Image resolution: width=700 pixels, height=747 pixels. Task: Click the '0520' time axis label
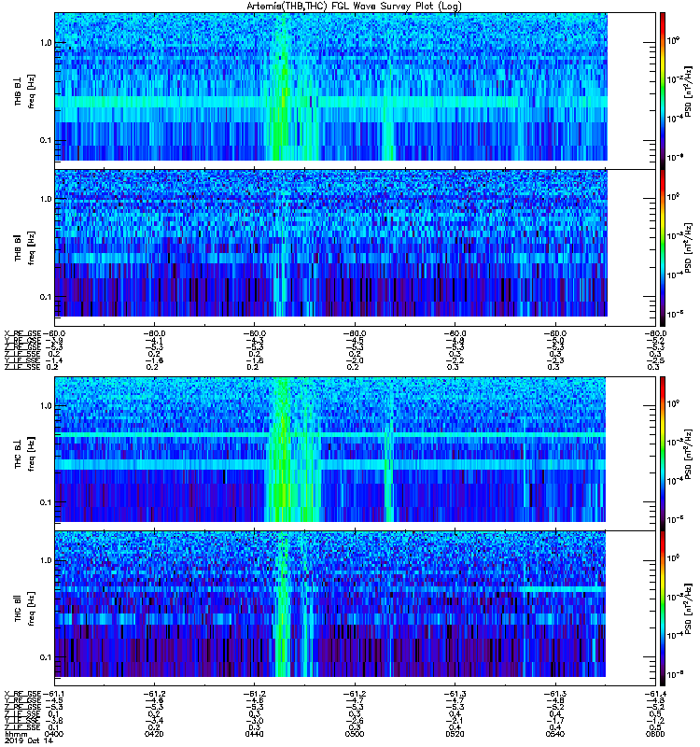point(455,734)
